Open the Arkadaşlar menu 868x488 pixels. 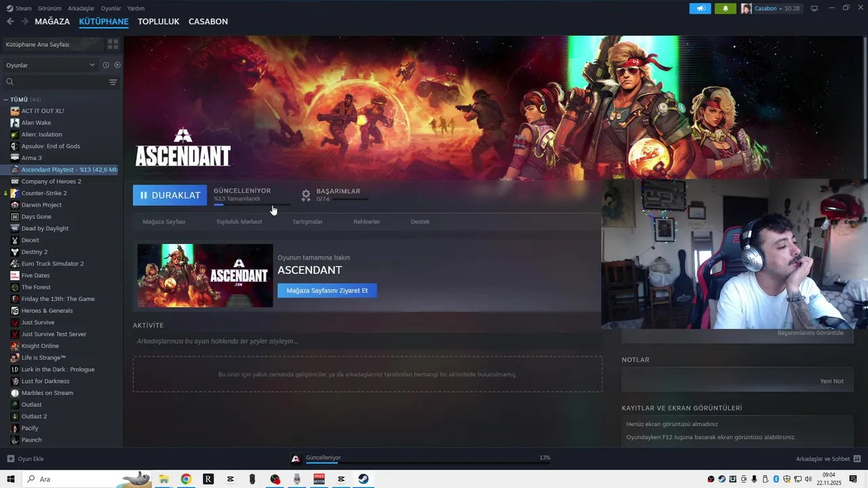click(81, 8)
